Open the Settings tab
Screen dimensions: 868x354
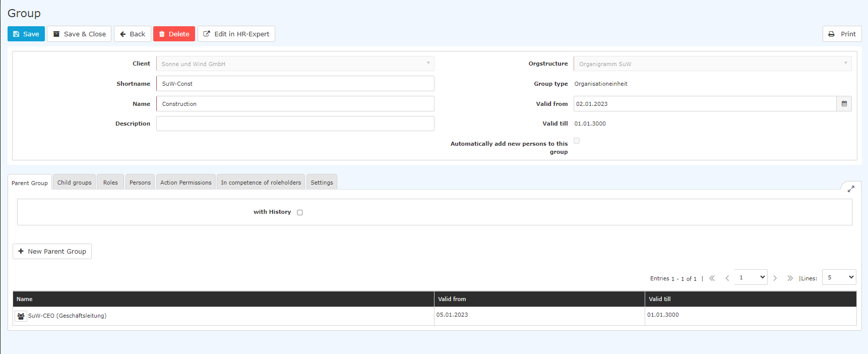pyautogui.click(x=322, y=182)
